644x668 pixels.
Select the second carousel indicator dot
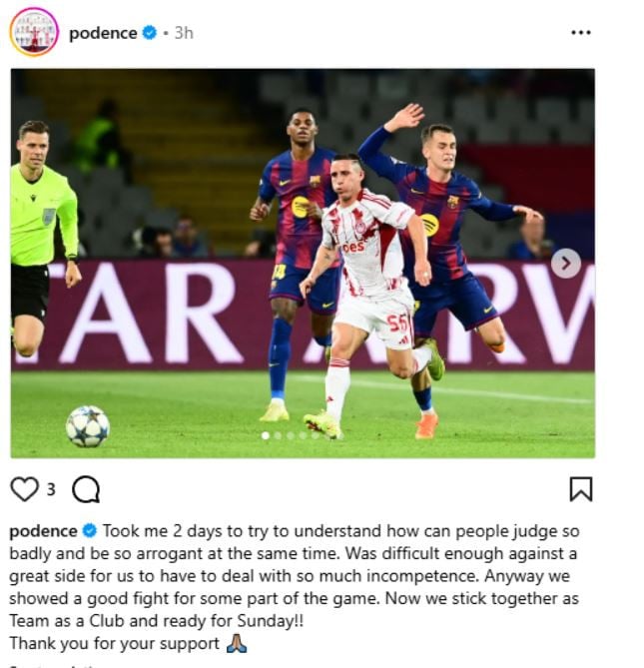(x=279, y=435)
